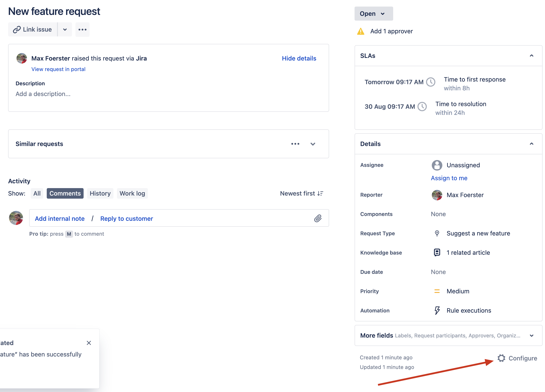Click Assign to me link

(449, 178)
